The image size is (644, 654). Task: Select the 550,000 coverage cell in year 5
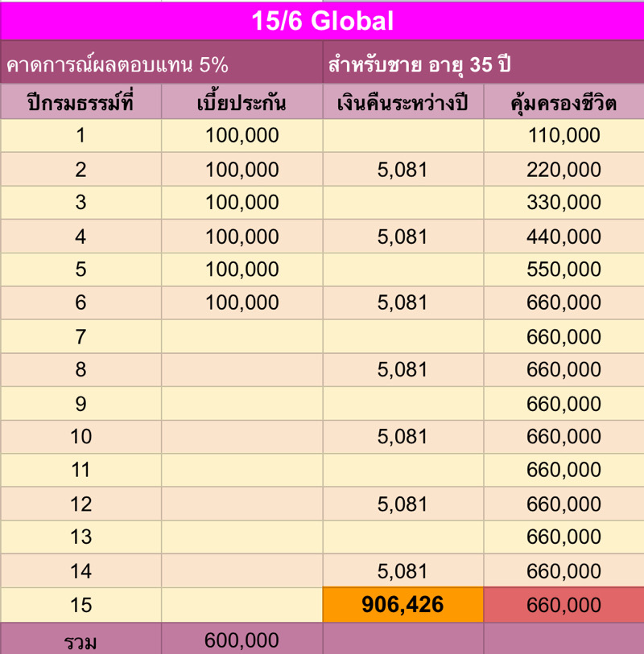click(x=563, y=269)
